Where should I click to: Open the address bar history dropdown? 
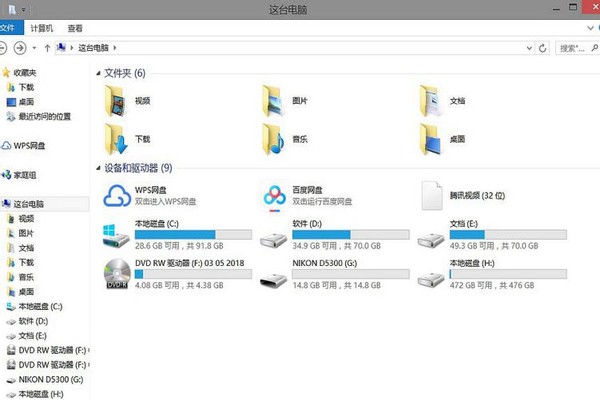[x=529, y=48]
